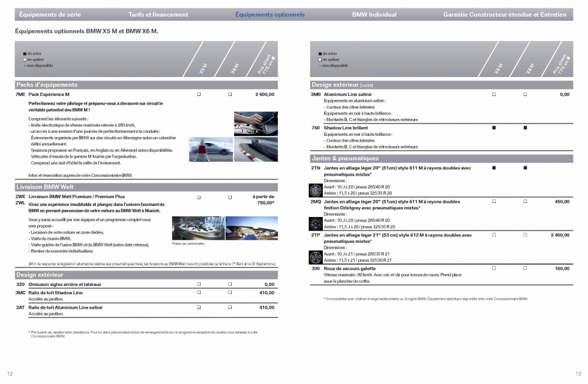Image resolution: width=588 pixels, height=384 pixels.
Task: Tick X5 M checkbox for Pack Expérience M
Action: point(199,95)
